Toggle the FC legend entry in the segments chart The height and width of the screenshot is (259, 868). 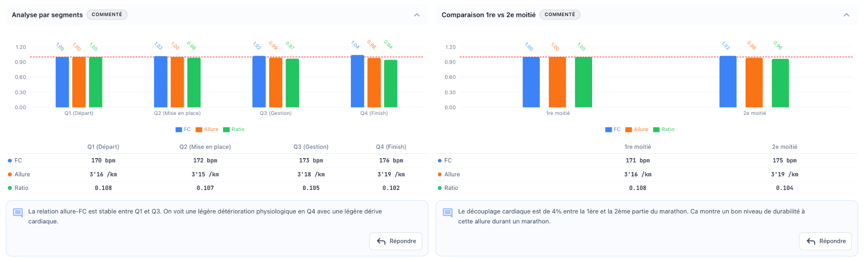coord(183,129)
